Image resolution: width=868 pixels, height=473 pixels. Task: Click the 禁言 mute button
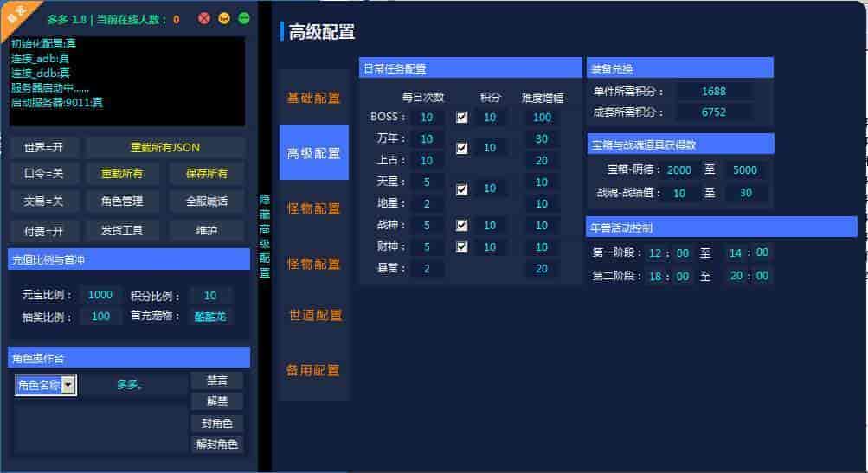[217, 380]
